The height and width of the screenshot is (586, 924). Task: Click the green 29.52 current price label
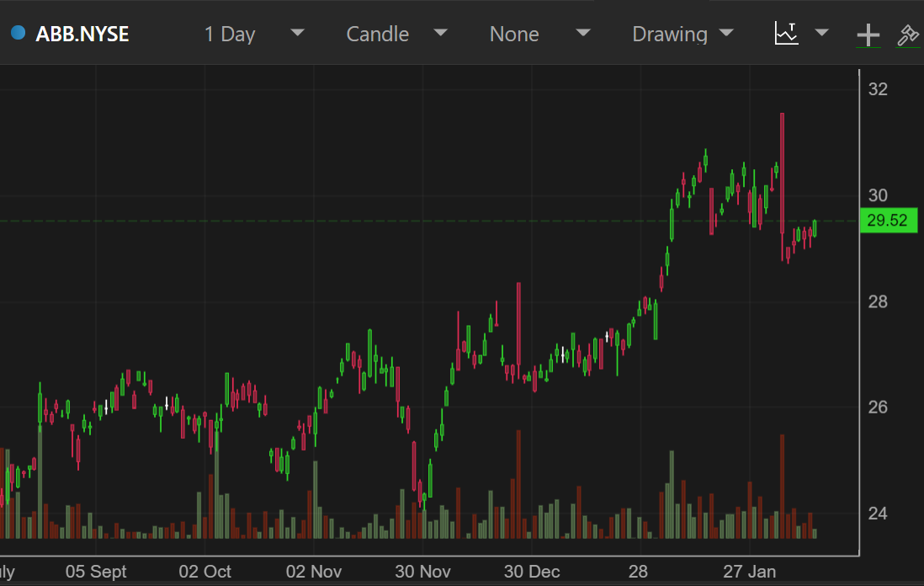click(x=887, y=221)
